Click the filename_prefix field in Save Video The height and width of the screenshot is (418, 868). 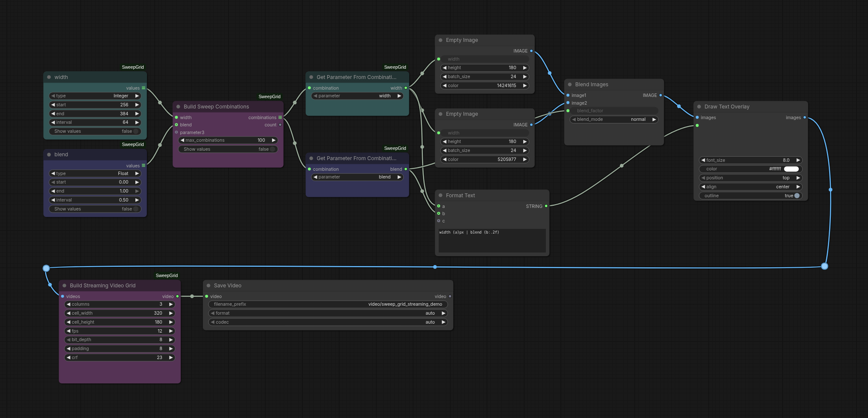[328, 304]
